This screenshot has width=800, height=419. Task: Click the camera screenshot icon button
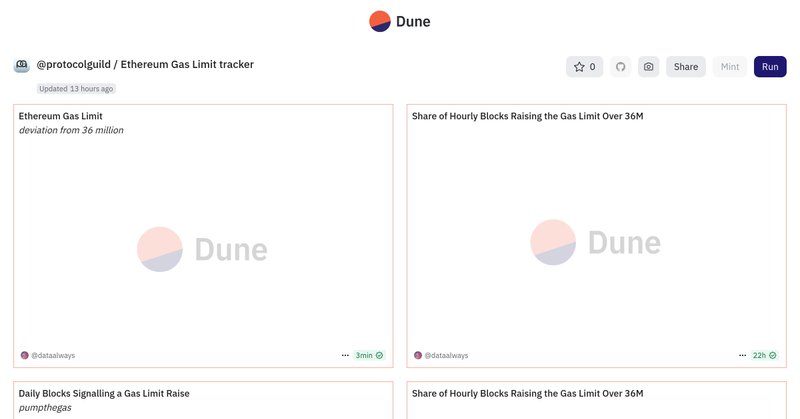coord(648,67)
